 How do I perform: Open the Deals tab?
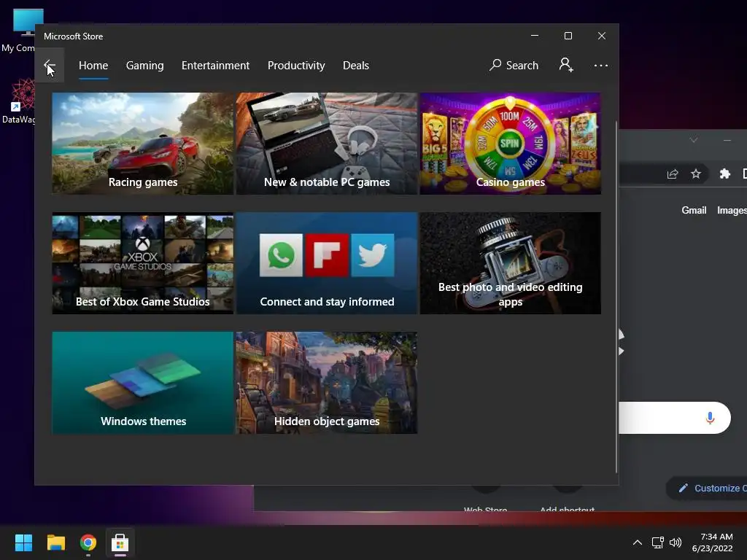coord(356,66)
